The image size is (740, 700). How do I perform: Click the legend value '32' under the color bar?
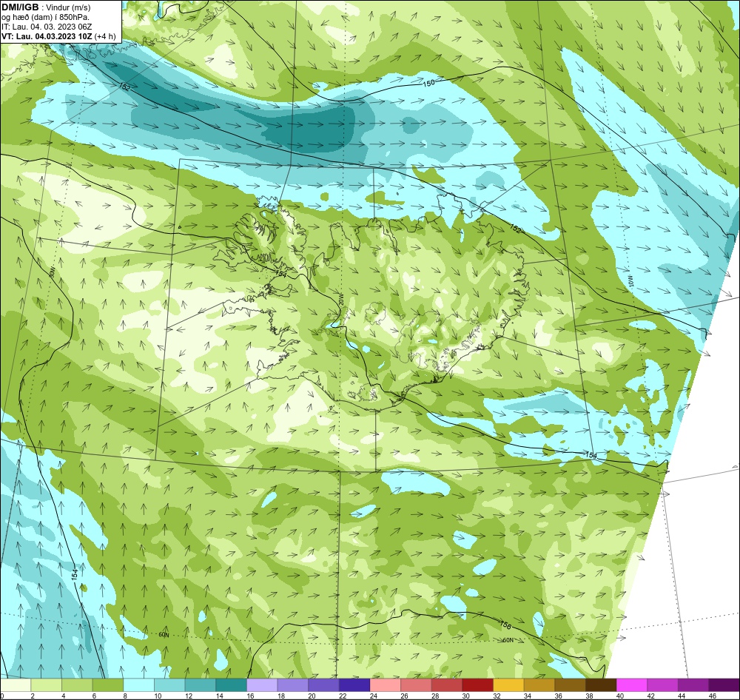(x=497, y=696)
